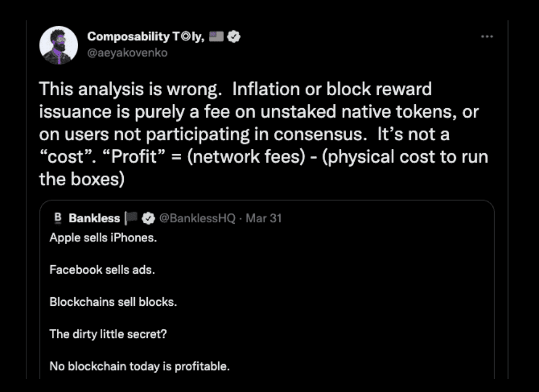Click the flag emoji beside Toly's name
Image resolution: width=539 pixels, height=392 pixels.
coord(216,36)
